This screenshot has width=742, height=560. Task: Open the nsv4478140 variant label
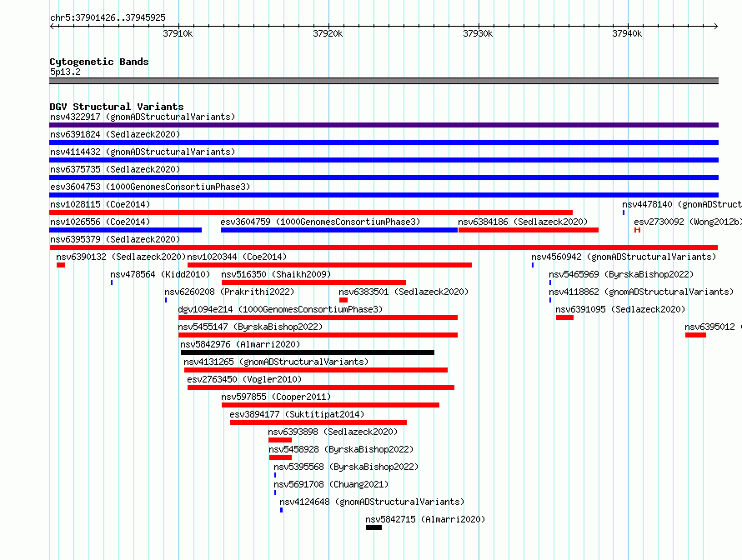click(682, 204)
